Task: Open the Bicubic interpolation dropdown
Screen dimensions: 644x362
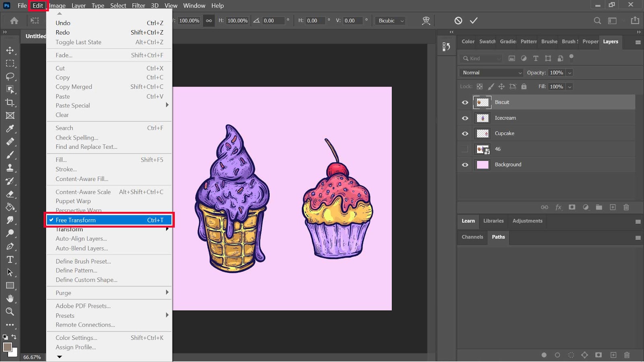Action: [390, 21]
